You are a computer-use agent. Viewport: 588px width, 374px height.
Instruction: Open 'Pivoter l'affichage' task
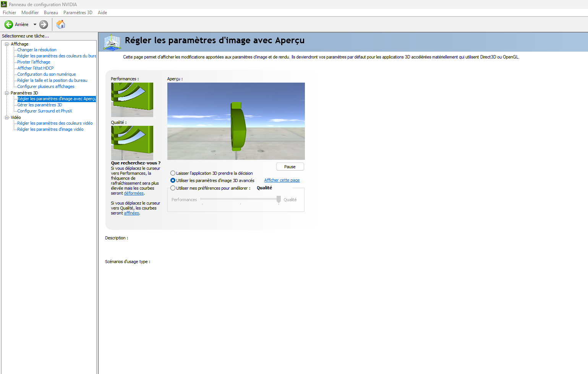[x=34, y=62]
